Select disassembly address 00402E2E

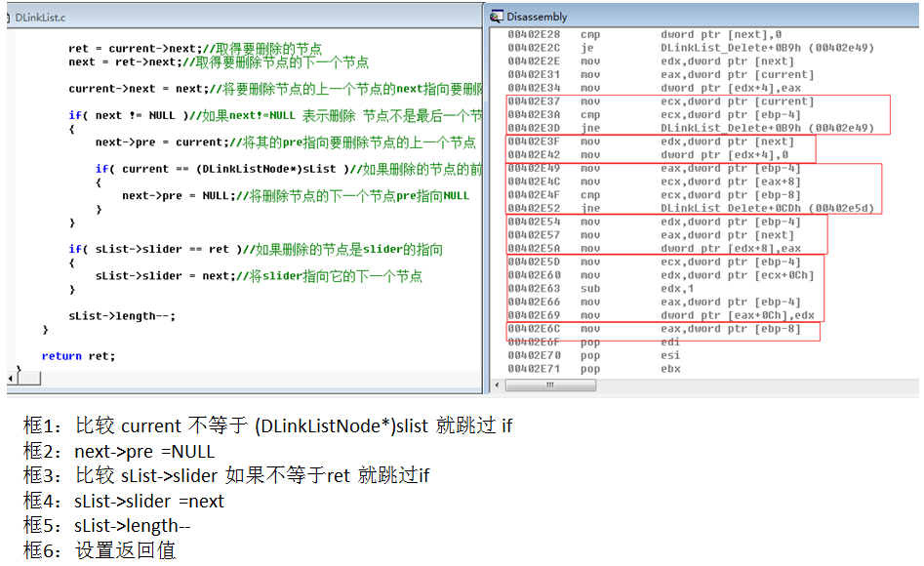pos(534,61)
